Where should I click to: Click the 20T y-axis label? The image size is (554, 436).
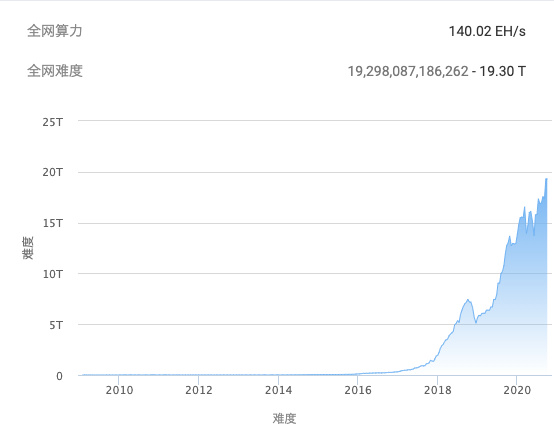[x=53, y=172]
